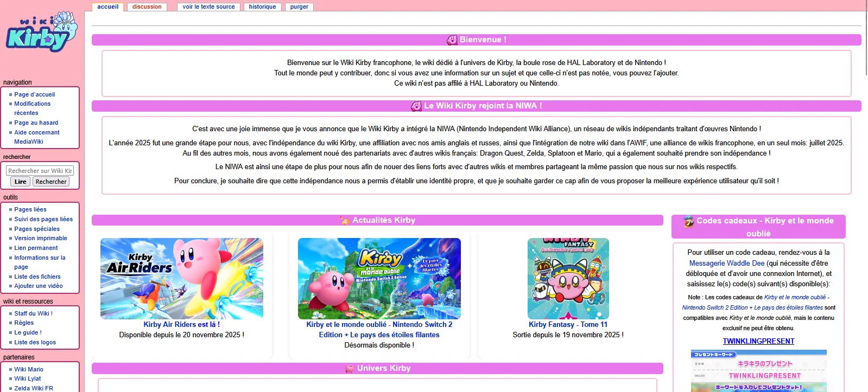This screenshot has height=392, width=868.
Task: Go to Page d'accueil in navigation
Action: (x=35, y=94)
